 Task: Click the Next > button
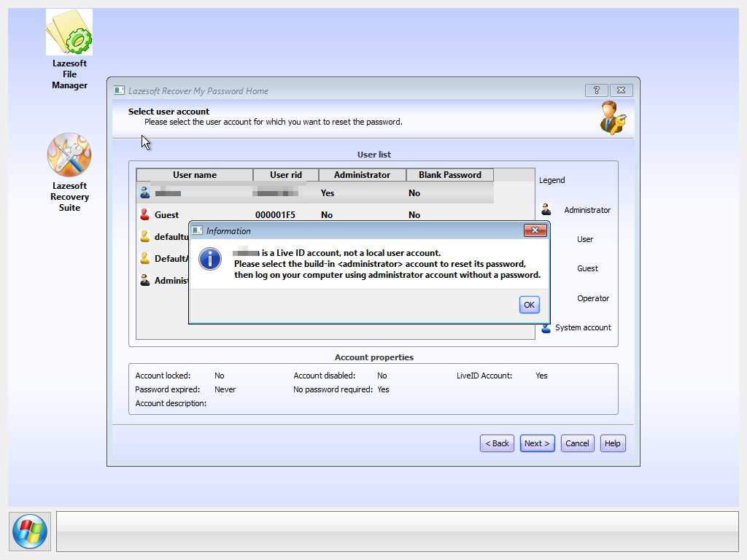(x=537, y=443)
